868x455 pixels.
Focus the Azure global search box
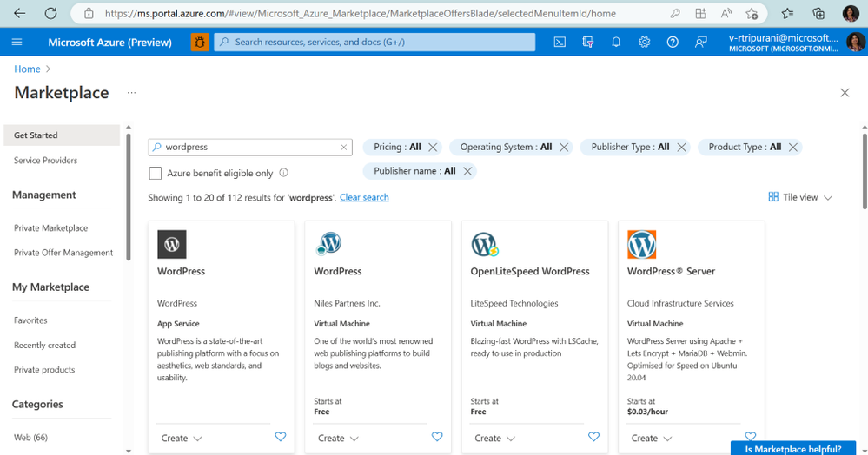click(374, 42)
